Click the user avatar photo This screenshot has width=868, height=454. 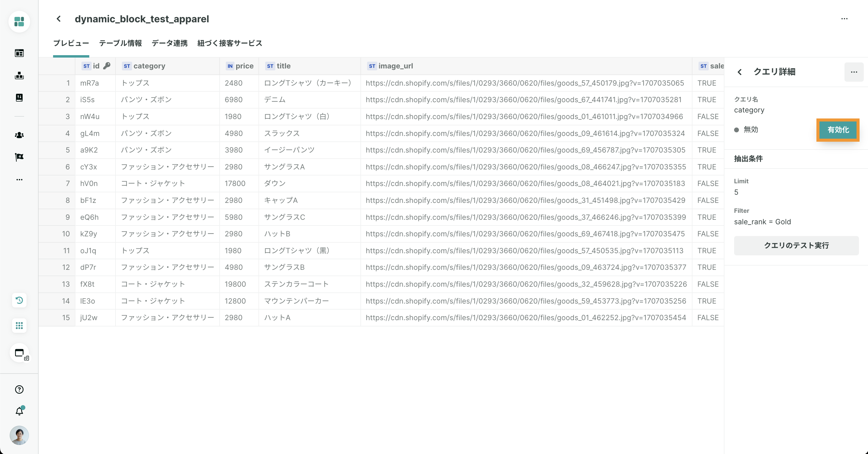(19, 435)
